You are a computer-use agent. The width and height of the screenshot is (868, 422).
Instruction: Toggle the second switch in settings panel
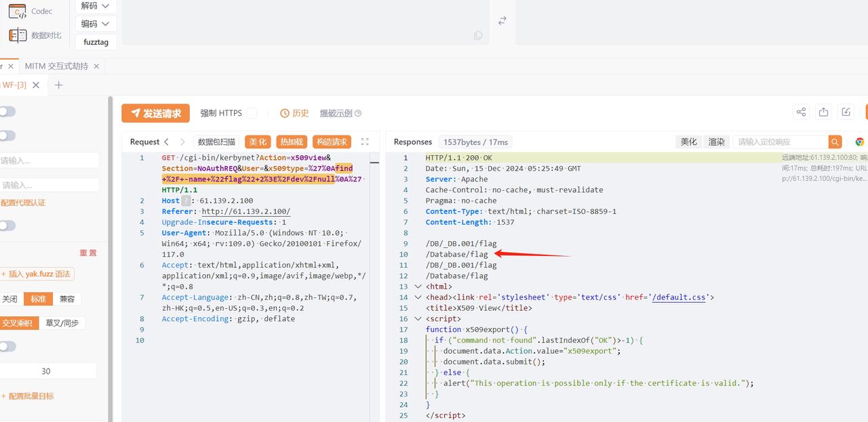7,135
